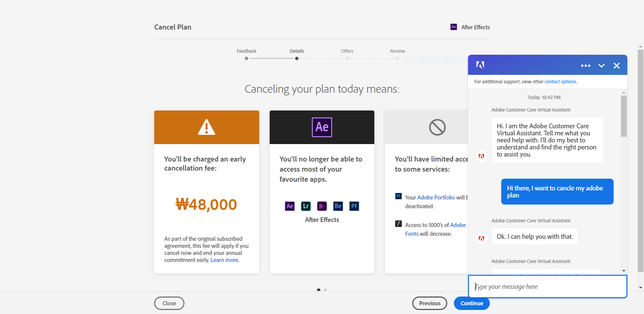
Task: Go to the Feedback step
Action: coord(246,51)
